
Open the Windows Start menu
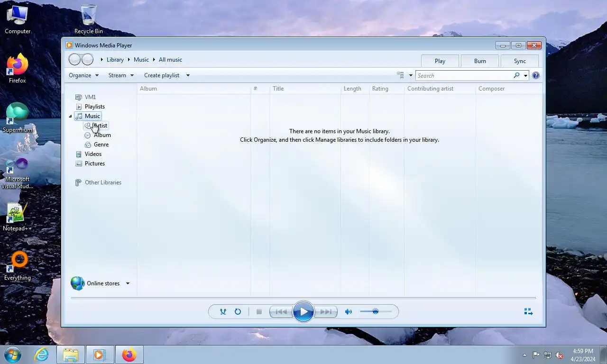point(13,355)
